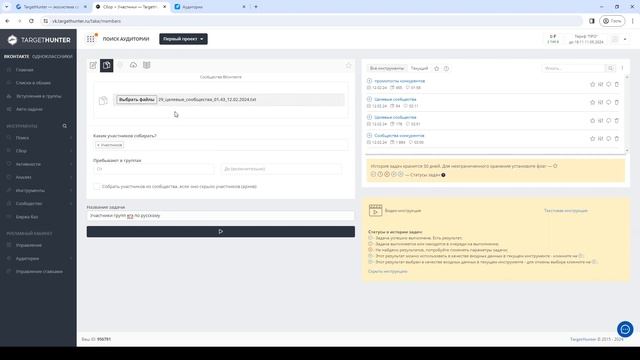Select the Все инструменты filter tab

coord(387,69)
